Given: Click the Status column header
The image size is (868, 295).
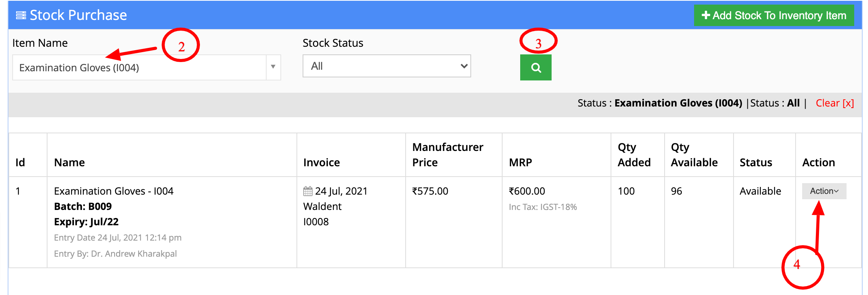Looking at the screenshot, I should 756,162.
